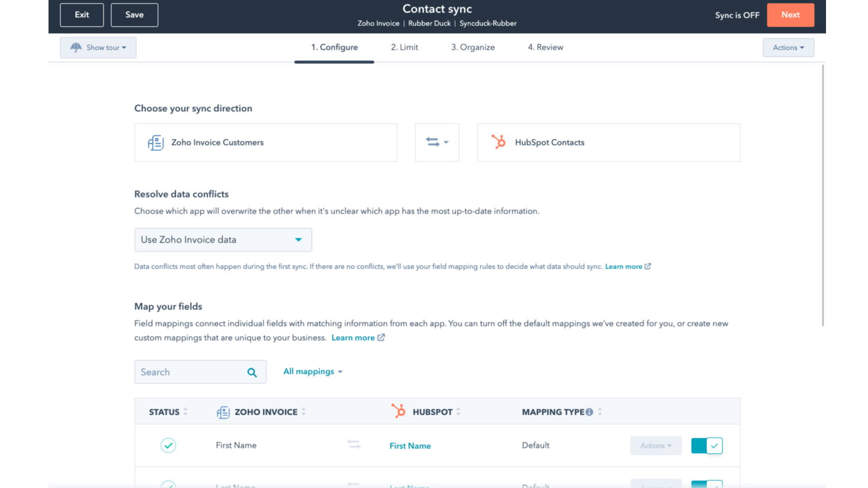Open the sync direction arrows dropdown
The height and width of the screenshot is (488, 868).
coord(437,143)
